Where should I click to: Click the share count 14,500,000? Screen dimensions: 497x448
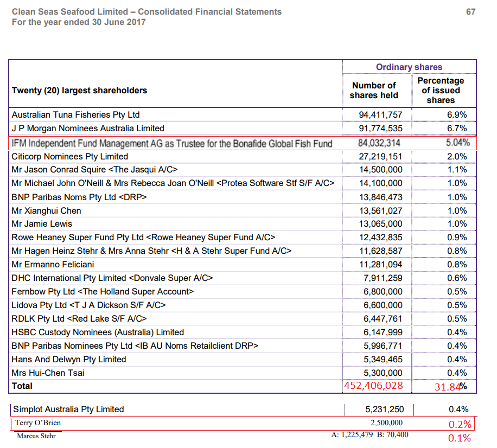[x=380, y=170]
